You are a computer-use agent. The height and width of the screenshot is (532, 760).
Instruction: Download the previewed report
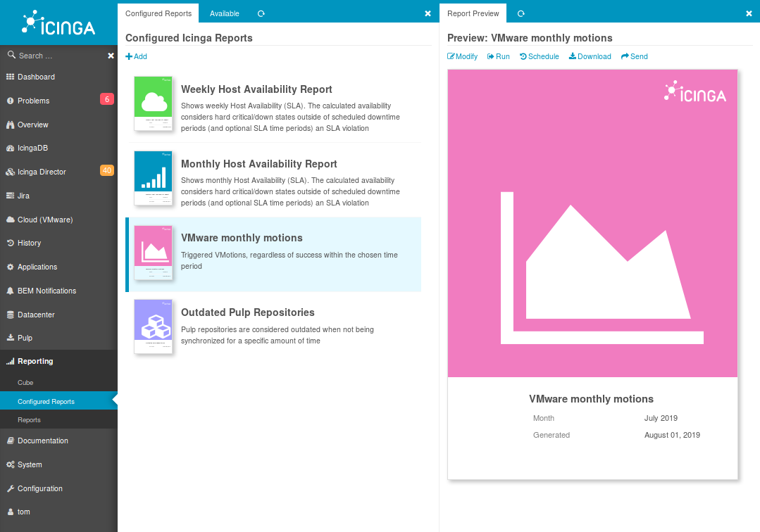point(590,56)
